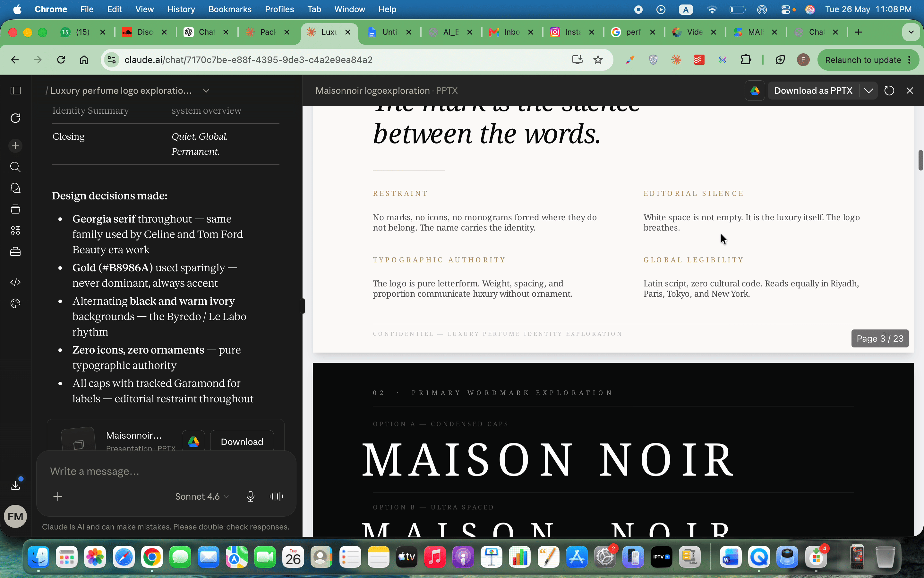
Task: Expand the Luxury perfume chat title dropdown
Action: point(206,91)
